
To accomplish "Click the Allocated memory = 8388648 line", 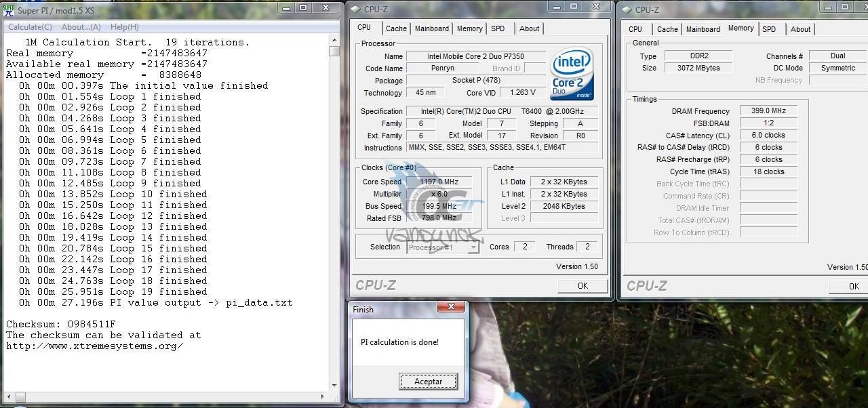I will 104,75.
